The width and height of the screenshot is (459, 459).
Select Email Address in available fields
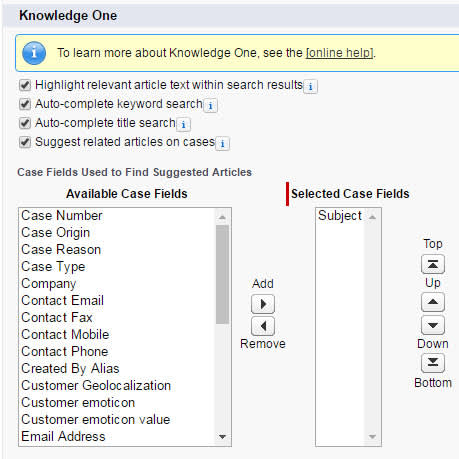[117, 437]
